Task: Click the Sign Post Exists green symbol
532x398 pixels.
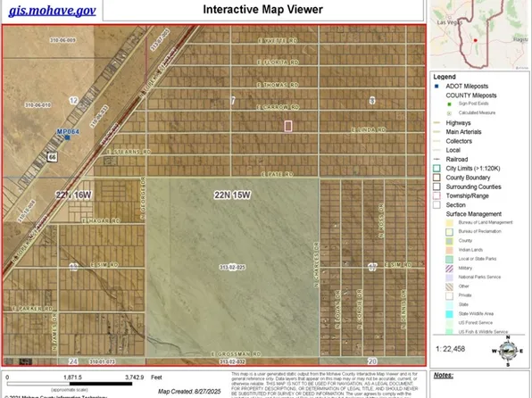Action: (x=449, y=104)
